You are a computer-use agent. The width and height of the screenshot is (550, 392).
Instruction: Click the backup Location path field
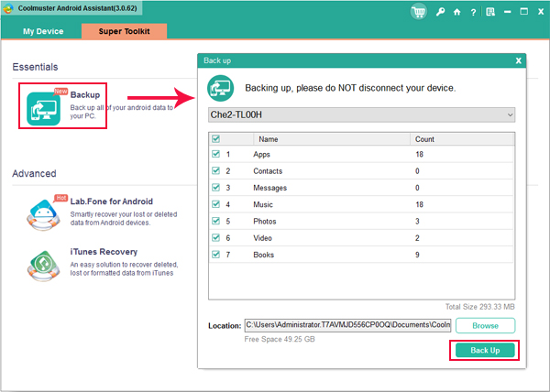(x=347, y=325)
